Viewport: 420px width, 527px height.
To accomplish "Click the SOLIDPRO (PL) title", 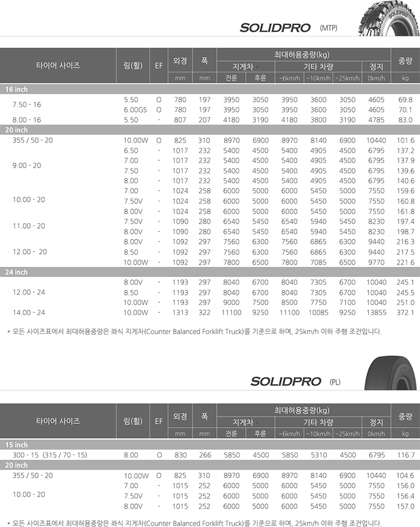I will 296,382.
